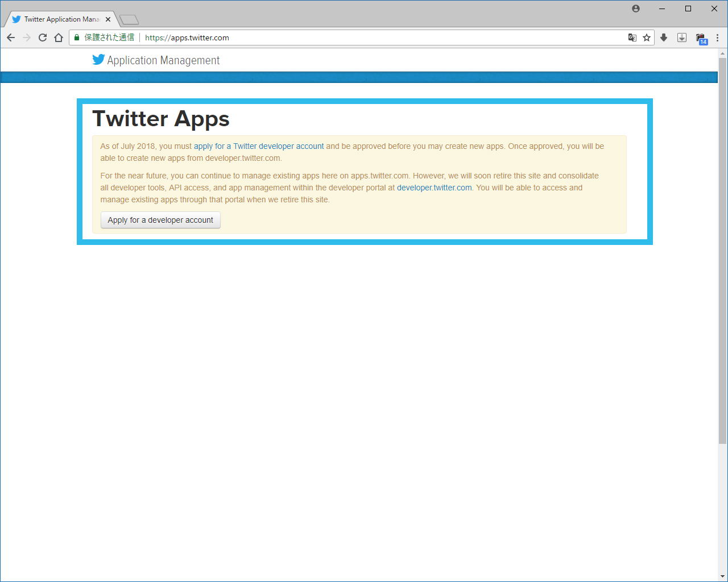Open the Chrome three-dot menu
Screen dimensions: 728x582
coord(718,38)
